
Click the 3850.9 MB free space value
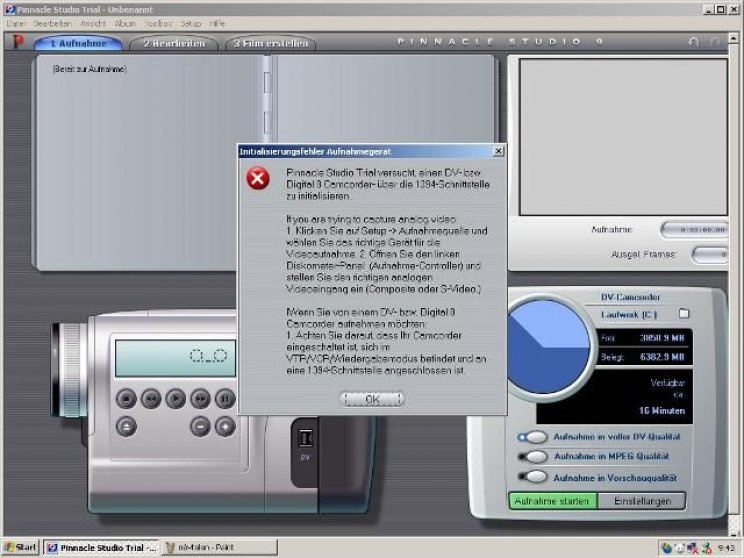tap(662, 338)
